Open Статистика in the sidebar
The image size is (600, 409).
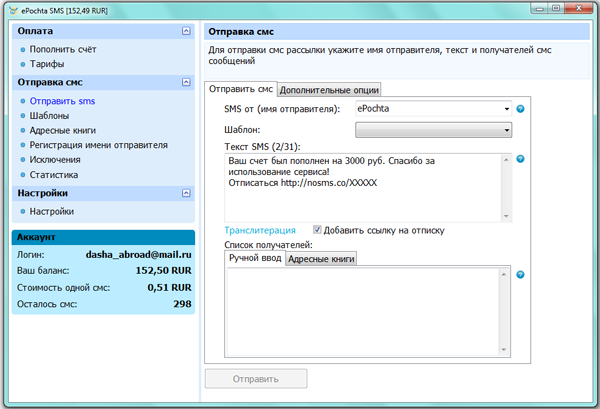tap(54, 175)
